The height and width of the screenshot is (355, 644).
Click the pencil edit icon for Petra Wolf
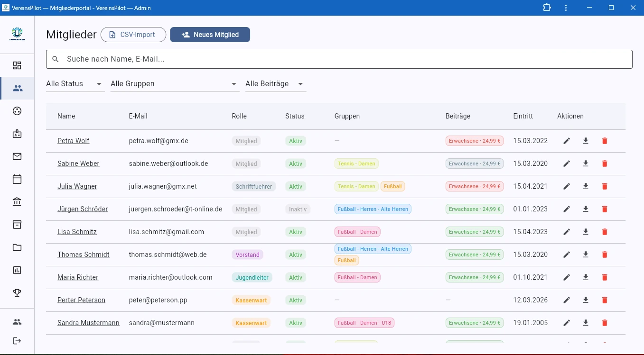pyautogui.click(x=567, y=141)
